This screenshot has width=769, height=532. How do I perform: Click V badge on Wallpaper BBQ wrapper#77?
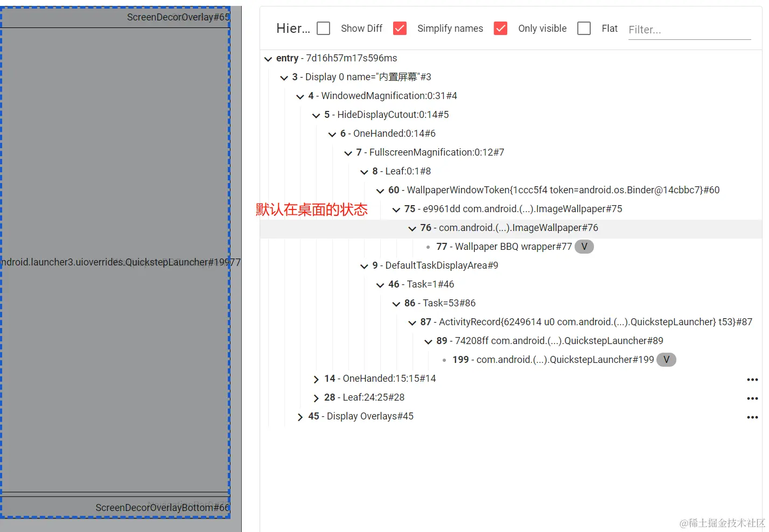click(x=584, y=246)
